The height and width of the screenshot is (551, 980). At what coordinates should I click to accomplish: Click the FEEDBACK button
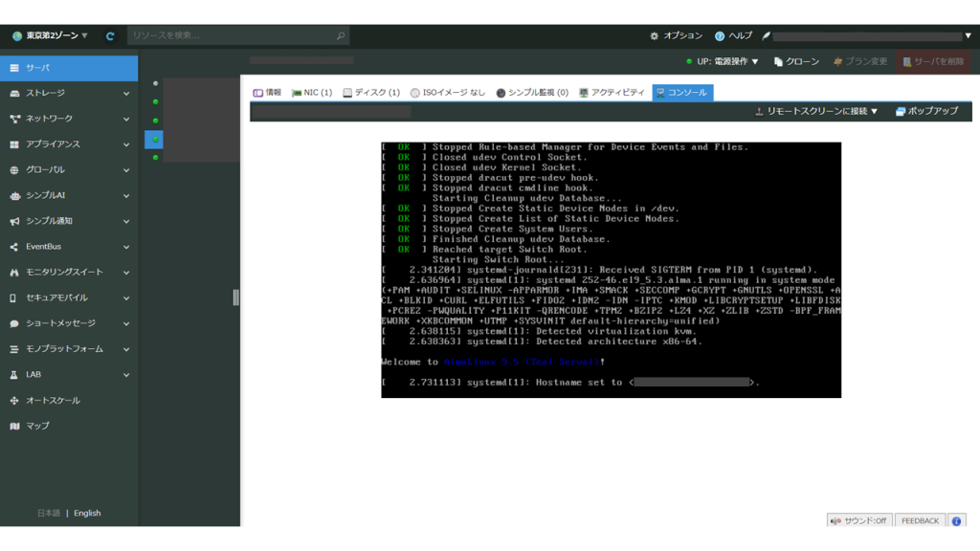point(920,520)
